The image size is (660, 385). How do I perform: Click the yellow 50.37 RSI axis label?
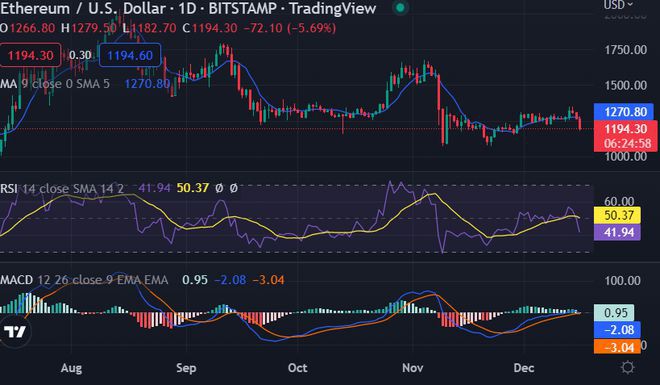[x=617, y=215]
